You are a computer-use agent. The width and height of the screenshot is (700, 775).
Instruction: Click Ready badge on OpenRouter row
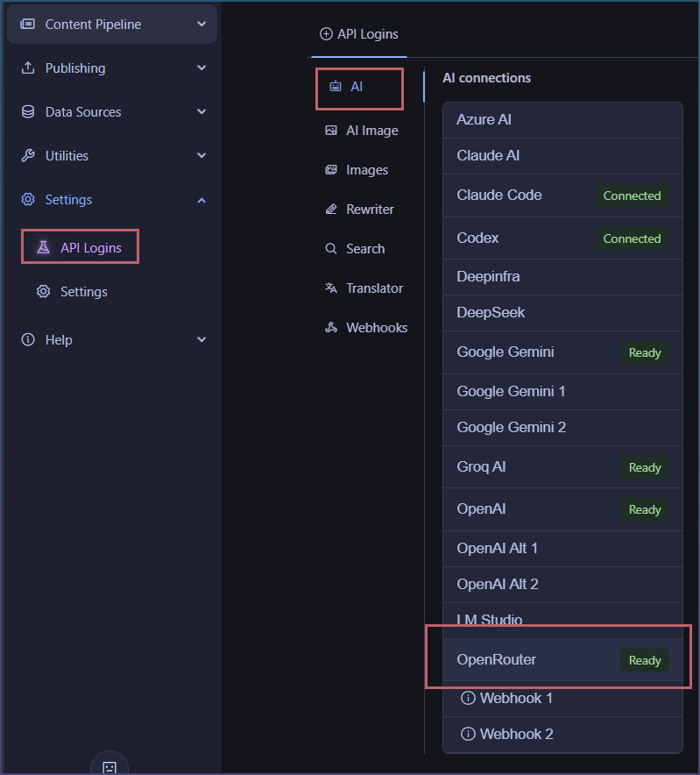(645, 660)
